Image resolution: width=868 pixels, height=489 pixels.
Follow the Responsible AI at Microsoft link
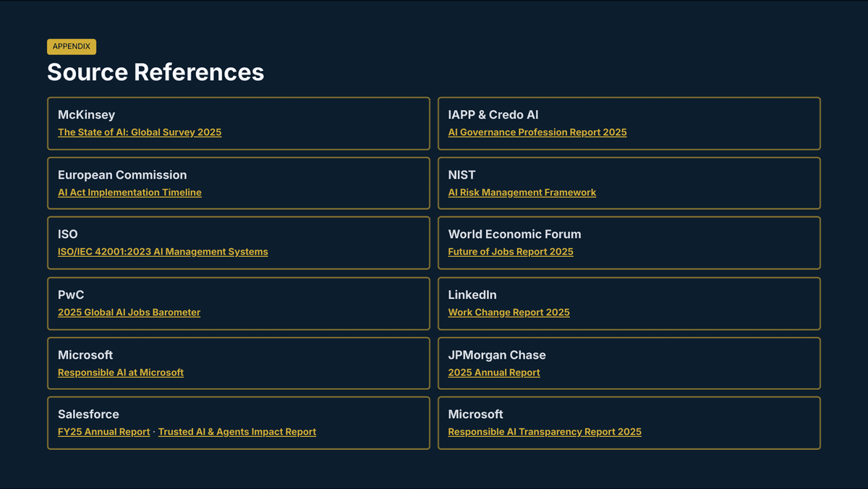point(121,373)
